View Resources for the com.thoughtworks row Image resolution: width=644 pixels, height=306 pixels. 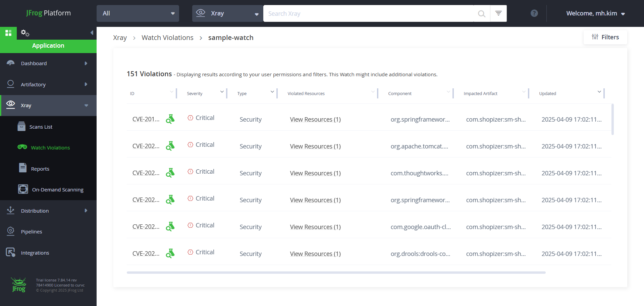[x=315, y=173]
